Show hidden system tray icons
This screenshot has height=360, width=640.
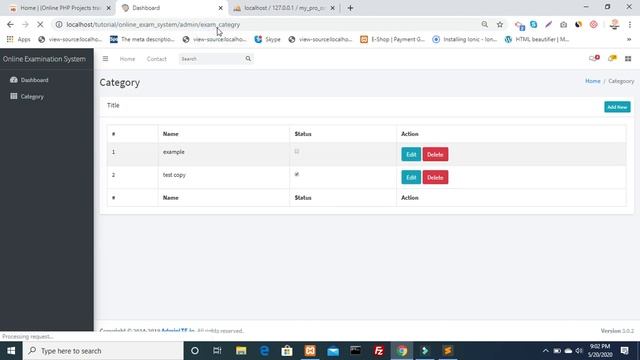[545, 351]
